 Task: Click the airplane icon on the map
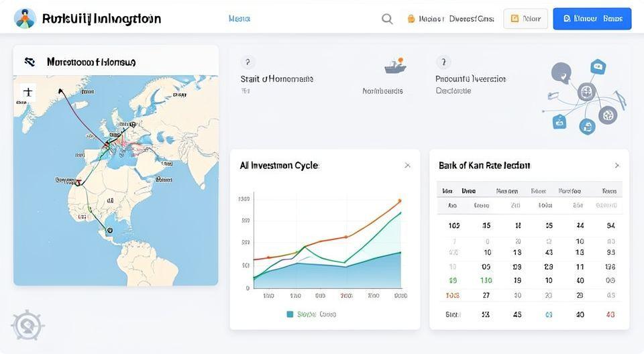pos(28,92)
